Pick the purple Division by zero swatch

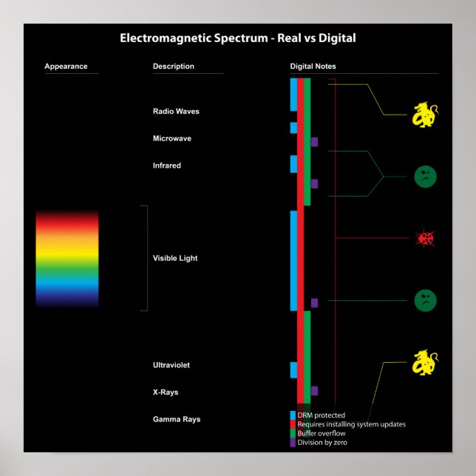tap(293, 442)
